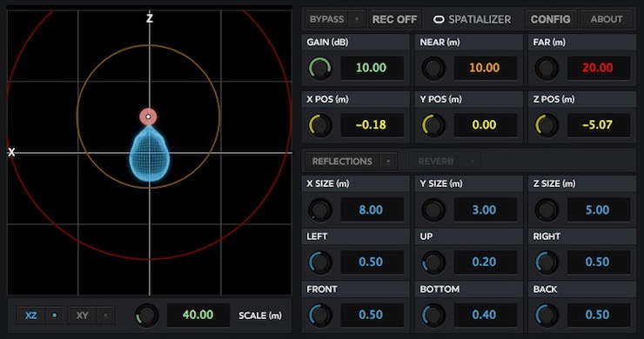This screenshot has height=339, width=644.
Task: Click the X POS knob
Action: 320,125
